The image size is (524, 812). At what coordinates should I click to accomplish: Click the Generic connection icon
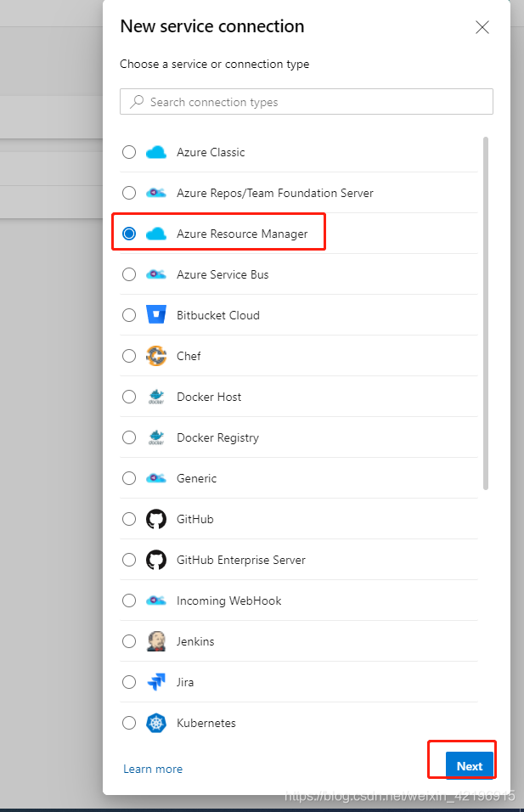156,478
